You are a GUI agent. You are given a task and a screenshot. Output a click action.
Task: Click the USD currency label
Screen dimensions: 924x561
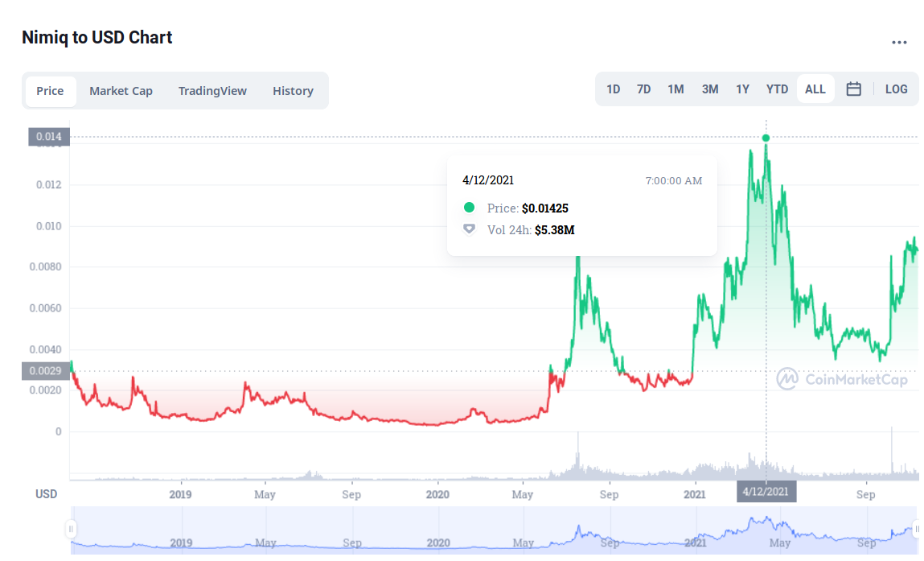46,493
